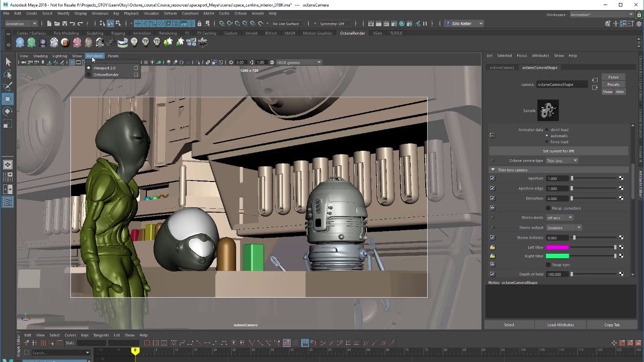Enable the Swap eyes checkbox
The height and width of the screenshot is (362, 644).
click(548, 265)
